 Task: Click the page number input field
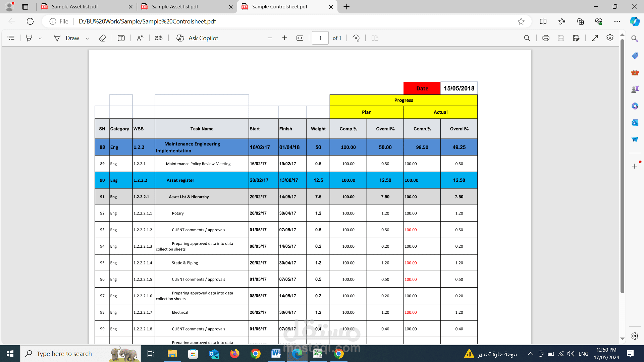(x=320, y=38)
